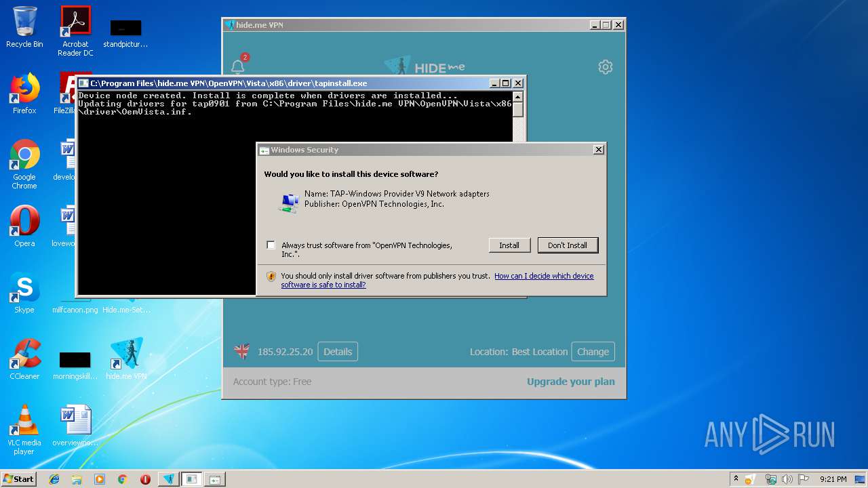Screen dimensions: 868x488
Task: Open Windows Explorer from the taskbar
Action: [77, 479]
